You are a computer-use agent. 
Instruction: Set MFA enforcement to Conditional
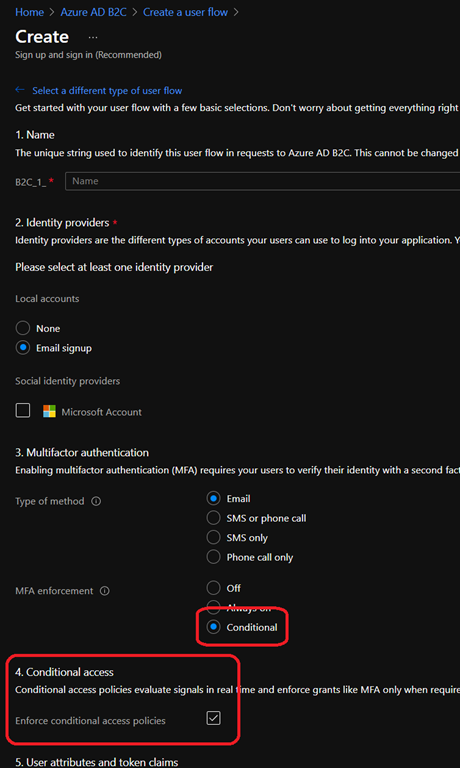click(213, 627)
